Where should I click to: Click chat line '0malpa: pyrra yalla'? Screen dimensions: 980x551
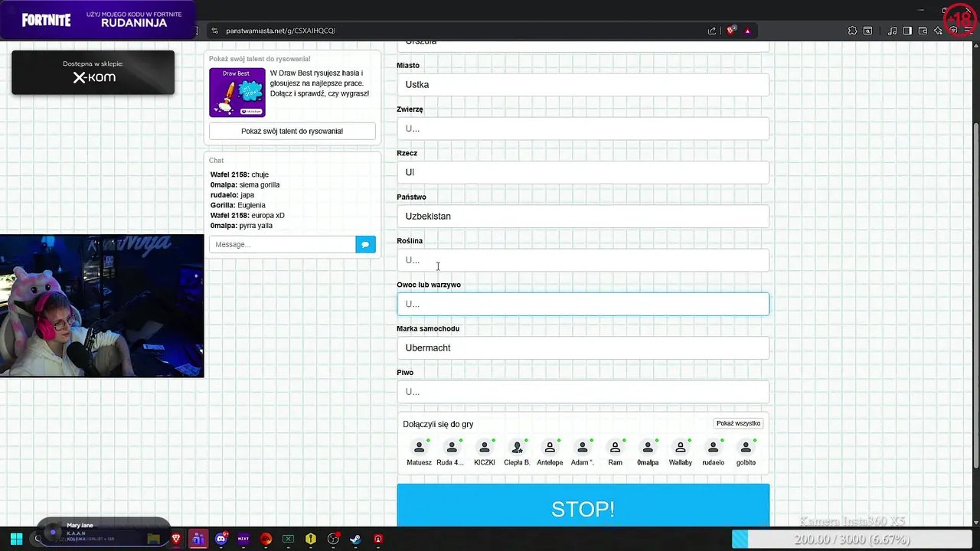point(241,226)
